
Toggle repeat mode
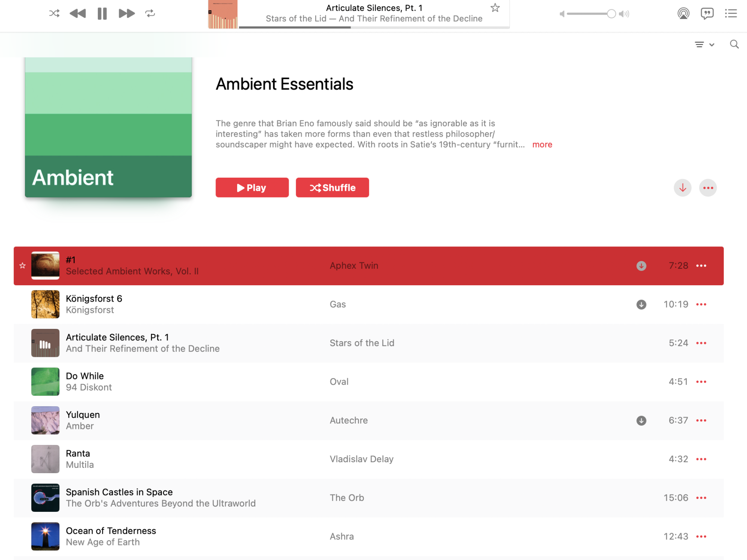pyautogui.click(x=150, y=14)
